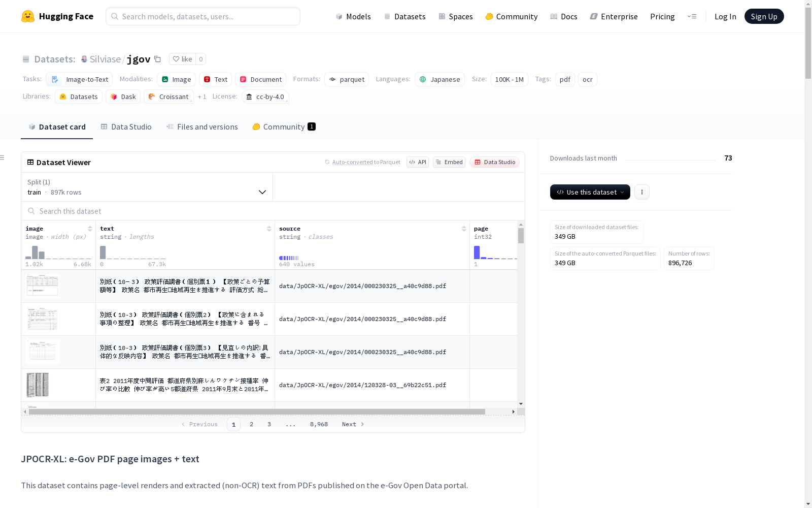
Task: Copy the dataset name jgov icon
Action: [x=158, y=59]
